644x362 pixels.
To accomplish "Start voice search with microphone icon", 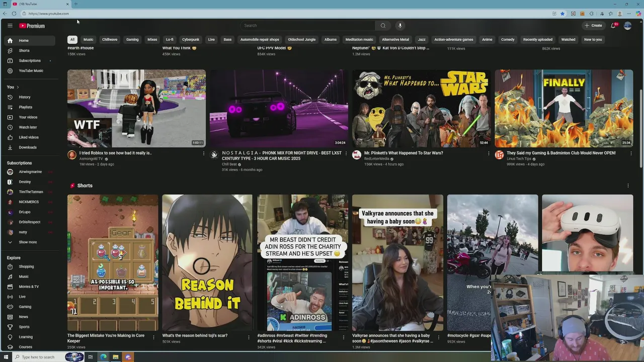I will (400, 26).
